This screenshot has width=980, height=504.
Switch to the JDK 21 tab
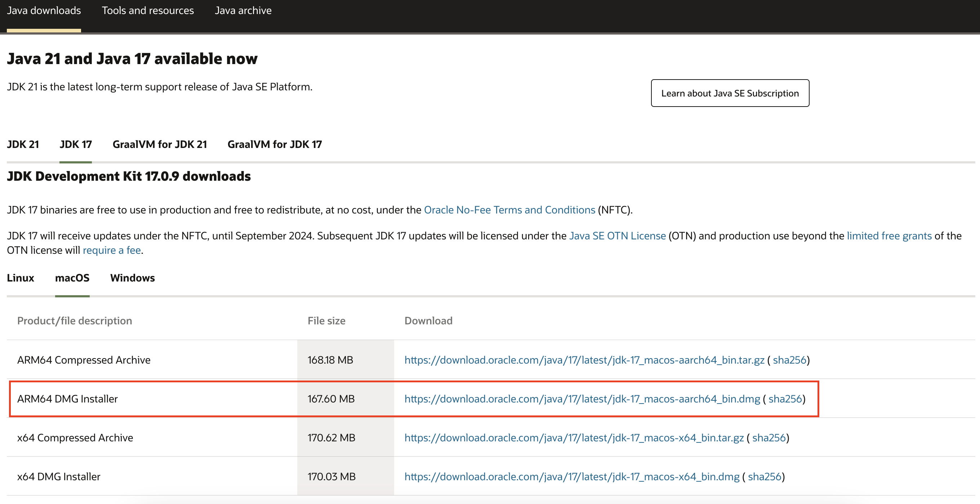click(x=23, y=144)
